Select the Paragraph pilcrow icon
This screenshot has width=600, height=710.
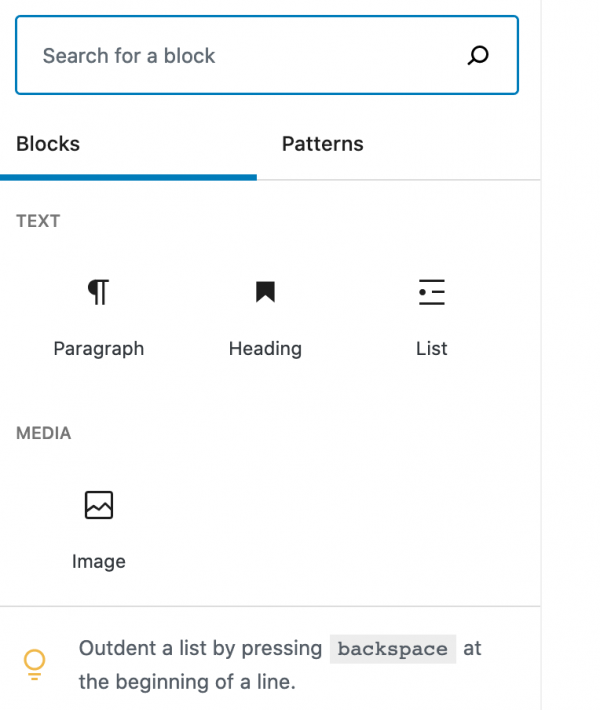tap(98, 292)
